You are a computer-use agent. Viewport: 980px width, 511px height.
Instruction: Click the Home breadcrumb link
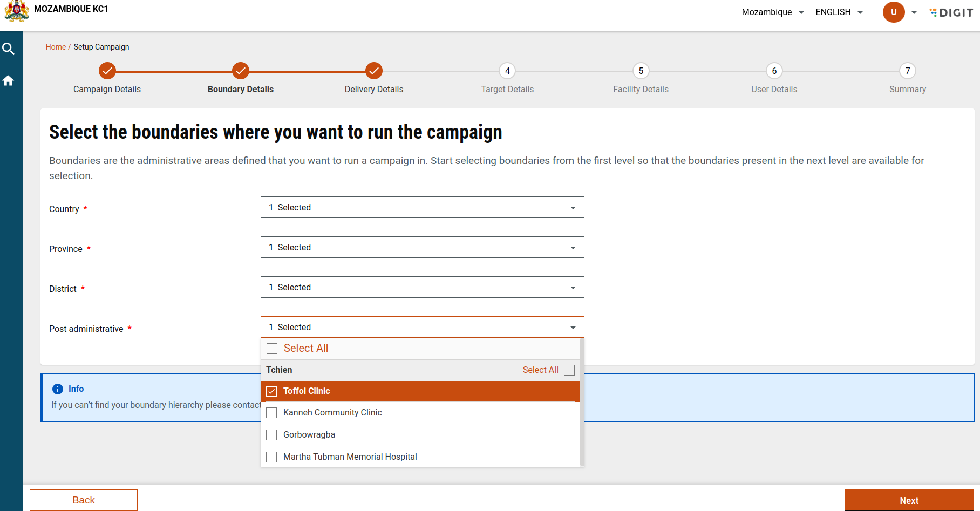pos(56,47)
